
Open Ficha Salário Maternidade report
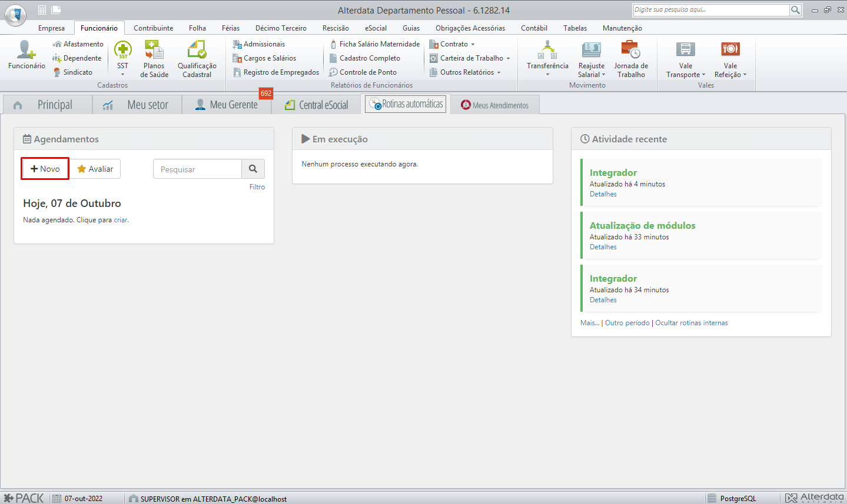click(375, 44)
